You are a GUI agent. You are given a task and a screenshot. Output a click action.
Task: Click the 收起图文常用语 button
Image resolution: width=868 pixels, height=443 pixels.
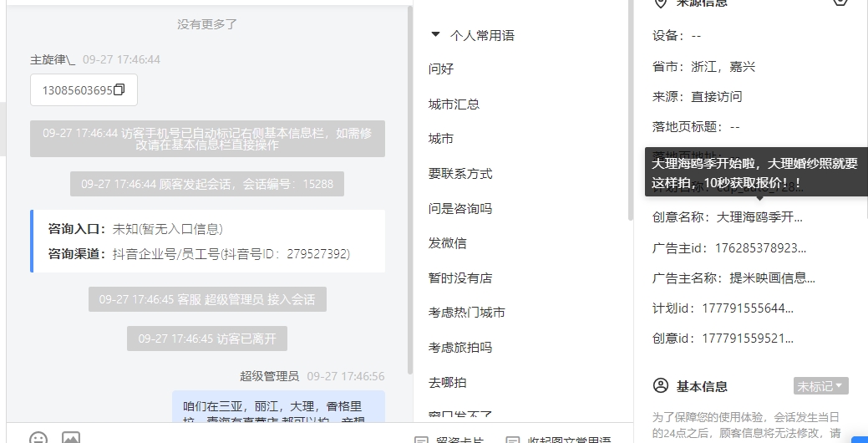pyautogui.click(x=559, y=440)
